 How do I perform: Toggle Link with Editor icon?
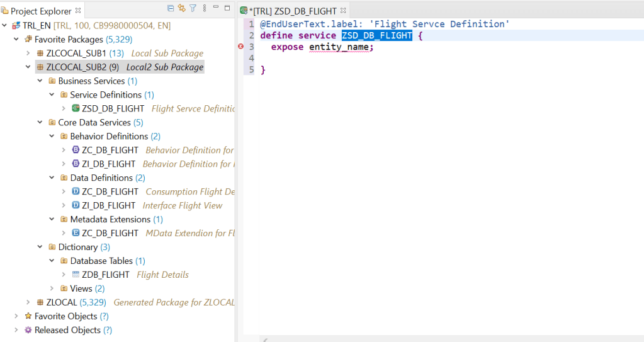click(x=181, y=8)
